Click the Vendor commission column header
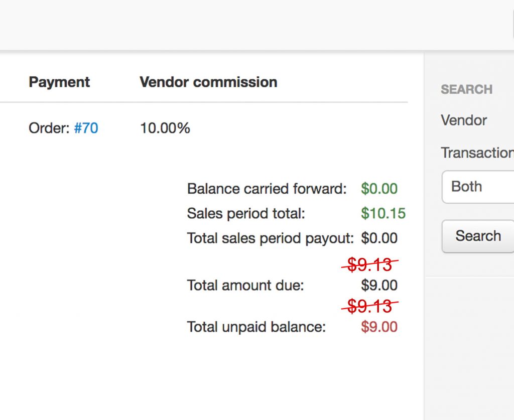 (208, 82)
